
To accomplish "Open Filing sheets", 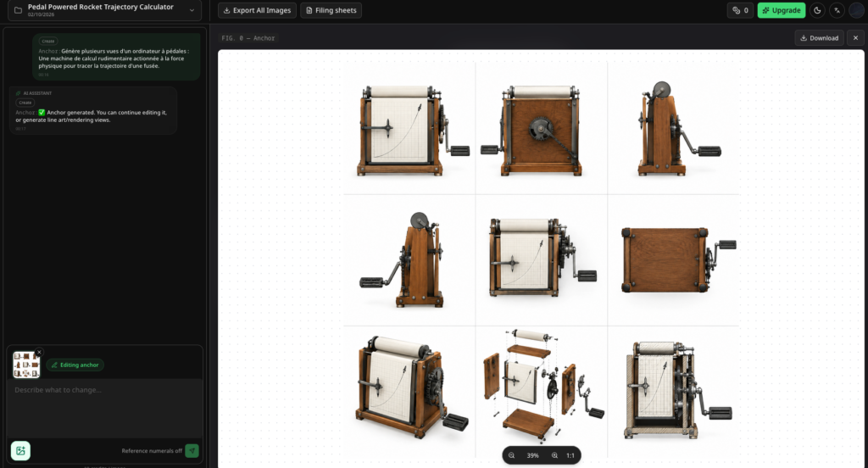I will tap(331, 10).
